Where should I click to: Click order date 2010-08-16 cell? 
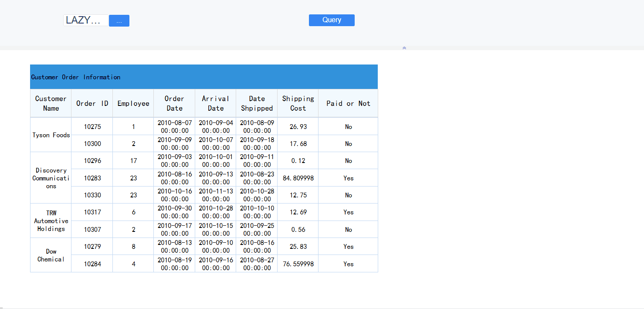click(174, 178)
